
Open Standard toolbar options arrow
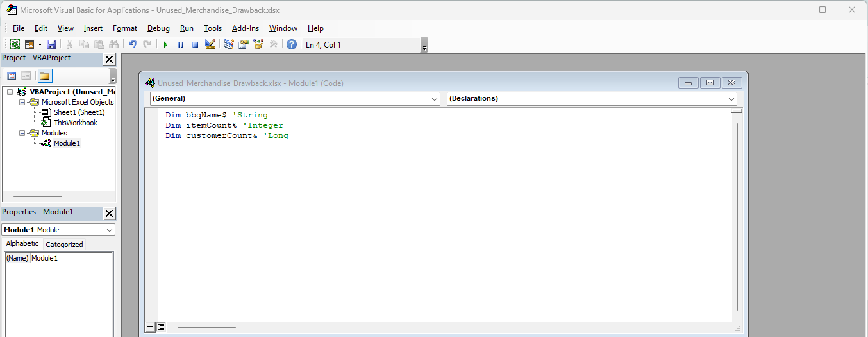pos(424,46)
